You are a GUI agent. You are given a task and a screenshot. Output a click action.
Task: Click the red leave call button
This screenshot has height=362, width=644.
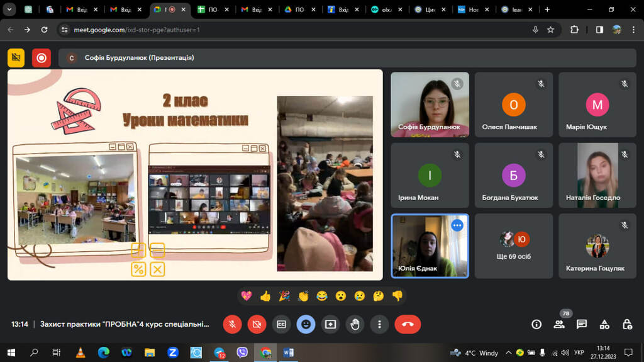(x=408, y=324)
